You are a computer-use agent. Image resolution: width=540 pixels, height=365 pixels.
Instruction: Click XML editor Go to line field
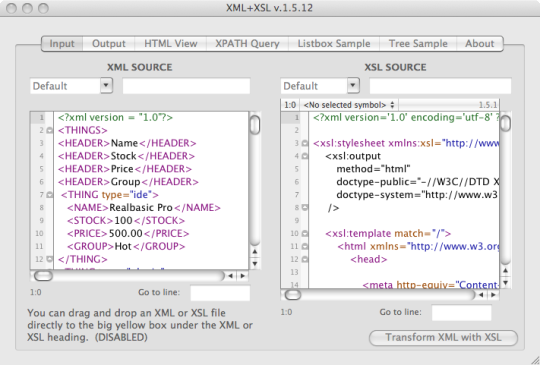pos(220,293)
